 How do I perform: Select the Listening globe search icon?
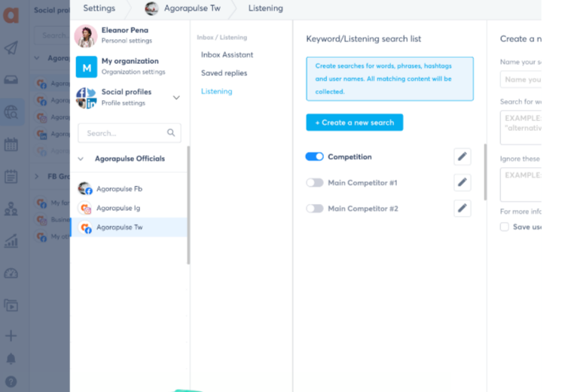click(x=11, y=112)
